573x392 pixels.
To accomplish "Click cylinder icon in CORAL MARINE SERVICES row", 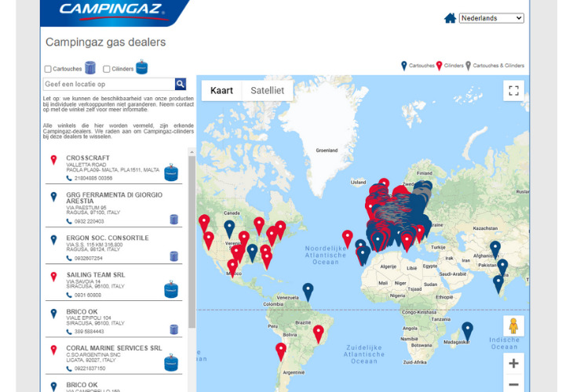I will (x=170, y=362).
